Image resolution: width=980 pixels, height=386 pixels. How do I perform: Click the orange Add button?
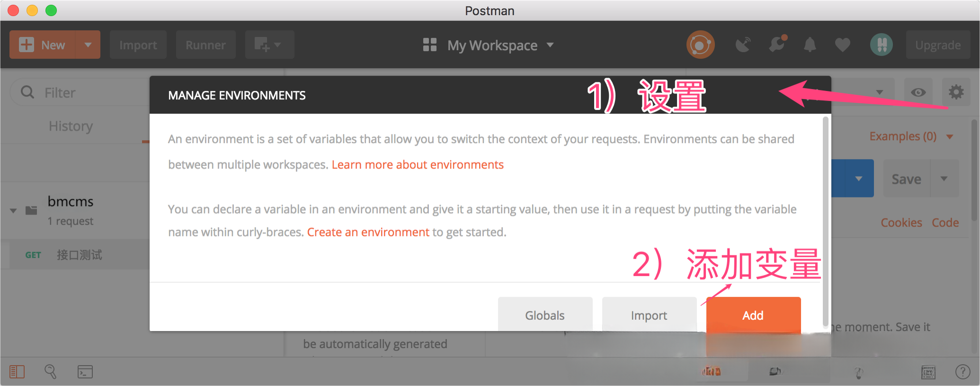point(753,315)
